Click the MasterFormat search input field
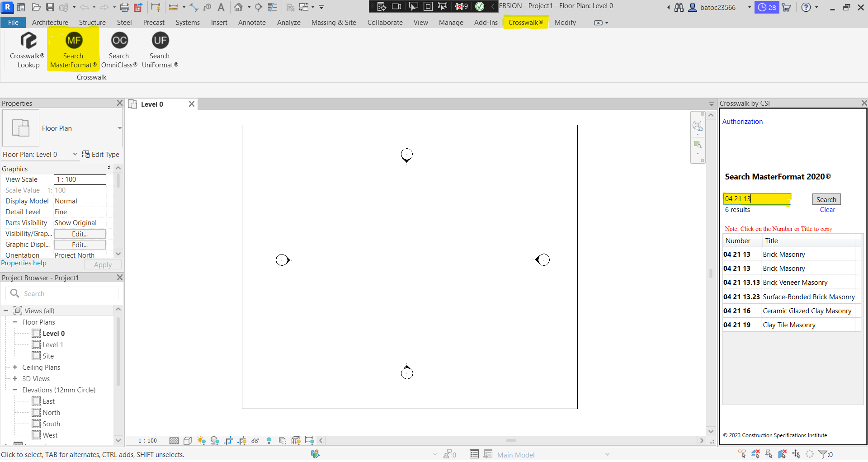This screenshot has height=462, width=868. (757, 199)
